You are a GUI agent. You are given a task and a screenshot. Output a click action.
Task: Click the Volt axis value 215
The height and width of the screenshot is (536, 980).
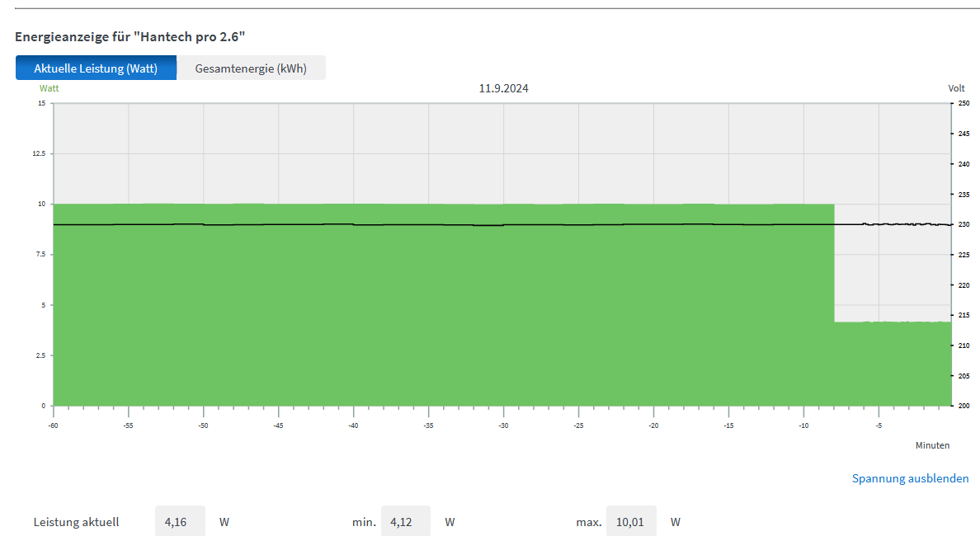click(x=964, y=316)
